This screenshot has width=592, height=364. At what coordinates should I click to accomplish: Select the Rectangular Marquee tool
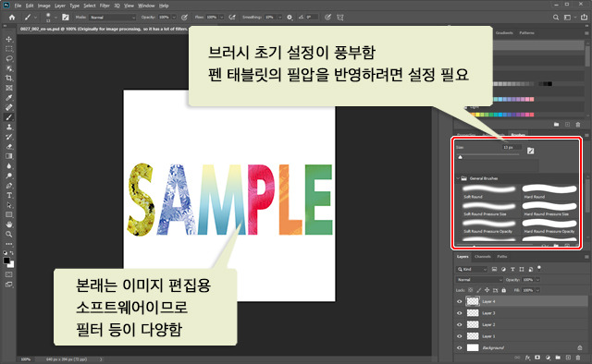point(9,49)
